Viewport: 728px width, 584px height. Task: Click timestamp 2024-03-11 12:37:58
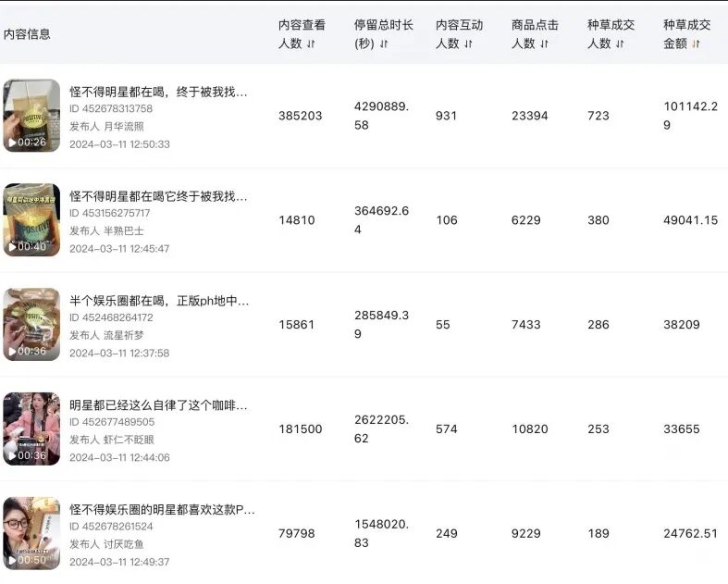tap(119, 354)
